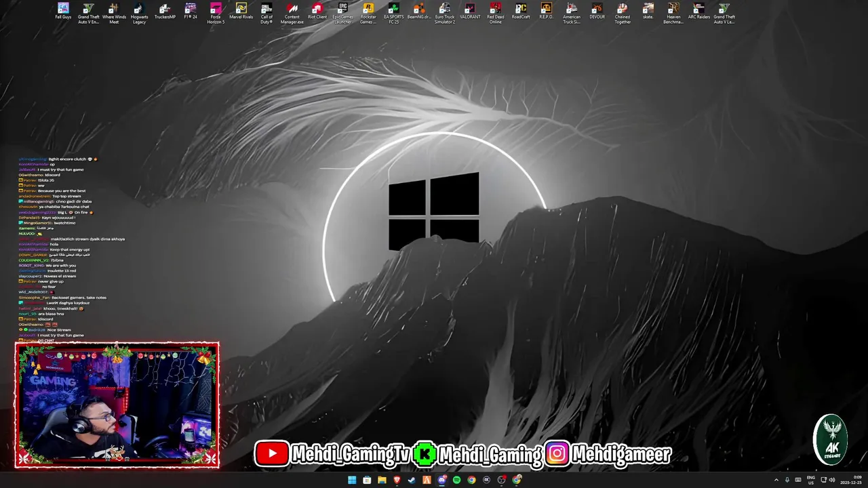Select the Hogwarts Legacy shortcut
Image resolution: width=868 pixels, height=488 pixels.
pyautogui.click(x=139, y=14)
